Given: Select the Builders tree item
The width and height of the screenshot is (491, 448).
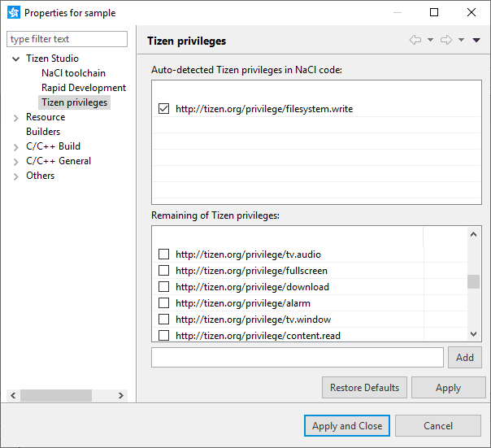Looking at the screenshot, I should [43, 132].
